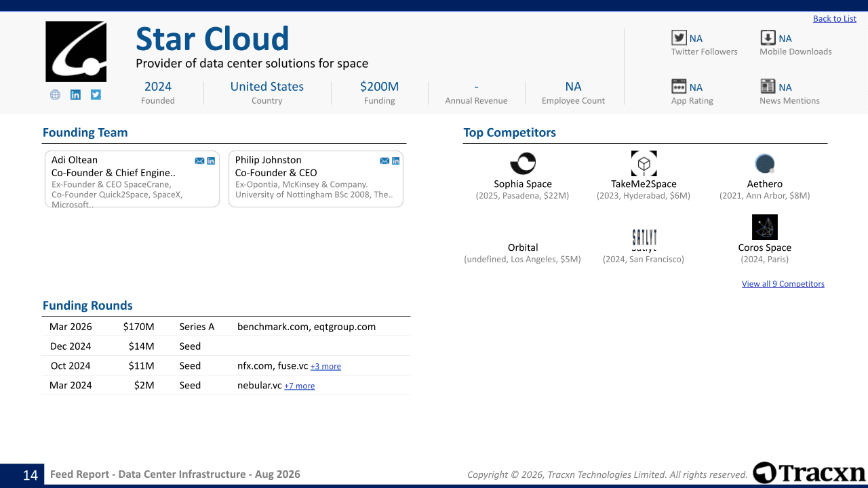Viewport: 868px width, 488px height.
Task: Open Star Cloud's Twitter icon under the logo
Action: click(x=96, y=95)
